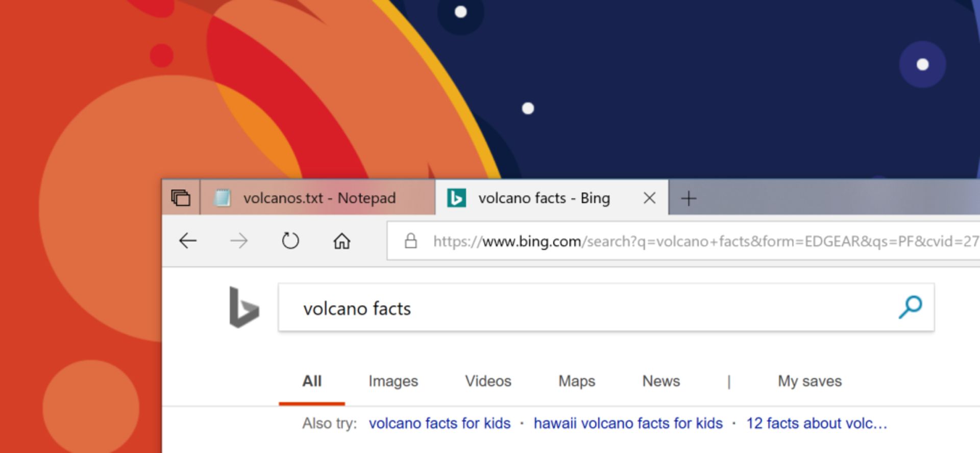Follow "hawaii volcano facts for kids" link
The height and width of the screenshot is (453, 980).
point(628,423)
